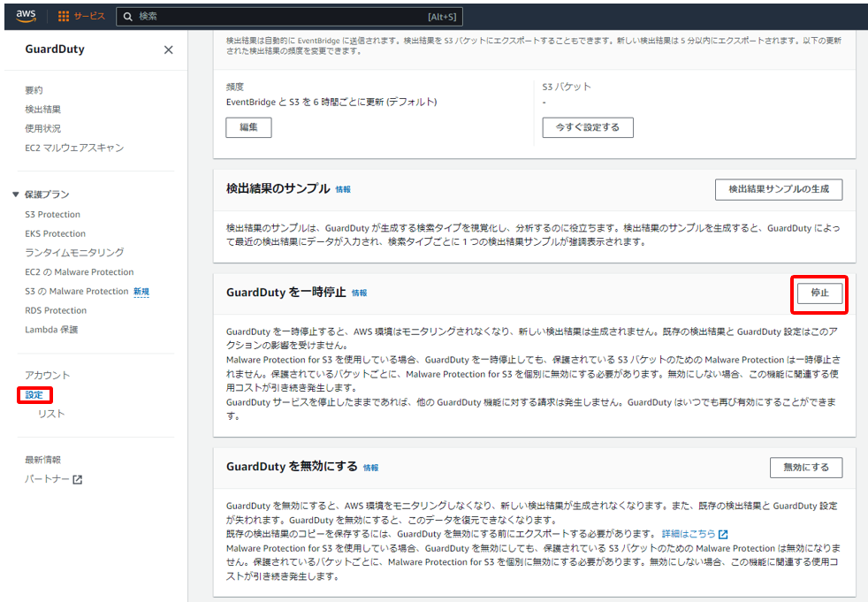
Task: Open 情報 link beside 検出結果のサンプル
Action: click(x=343, y=189)
